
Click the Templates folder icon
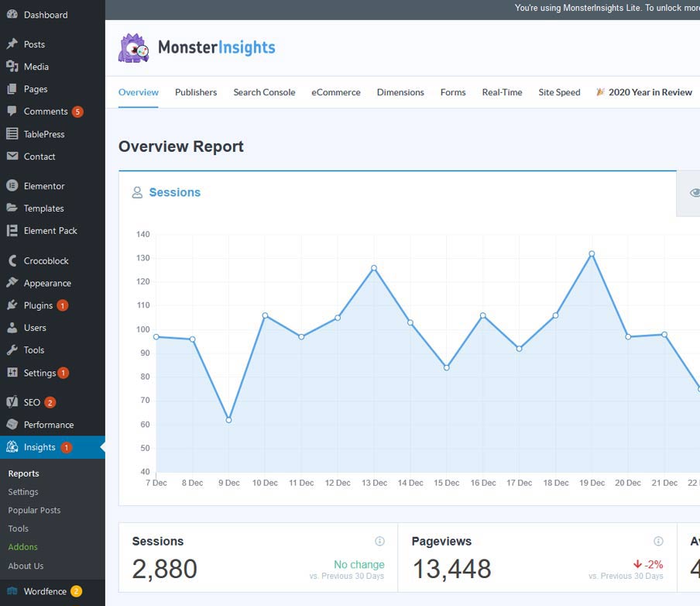click(12, 208)
